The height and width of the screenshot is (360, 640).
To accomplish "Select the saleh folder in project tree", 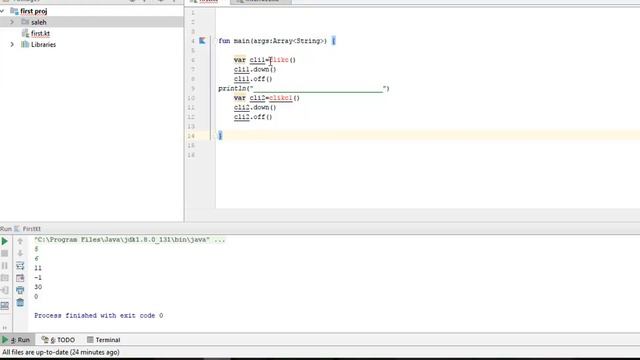I will pos(39,22).
